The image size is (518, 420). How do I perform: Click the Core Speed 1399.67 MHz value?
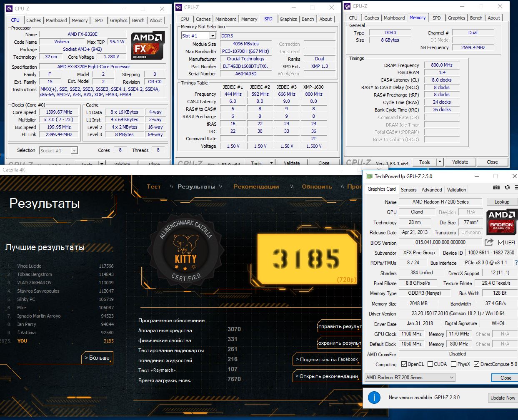pos(59,112)
